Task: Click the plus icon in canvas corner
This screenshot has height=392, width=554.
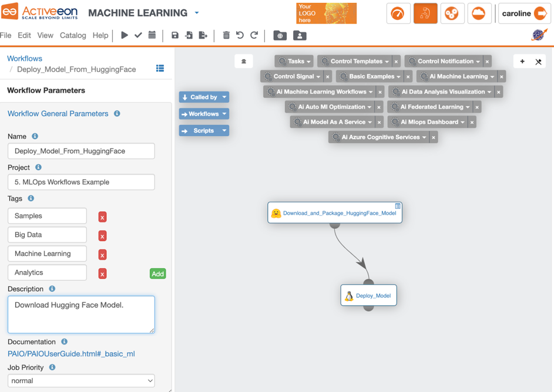Action: point(522,62)
